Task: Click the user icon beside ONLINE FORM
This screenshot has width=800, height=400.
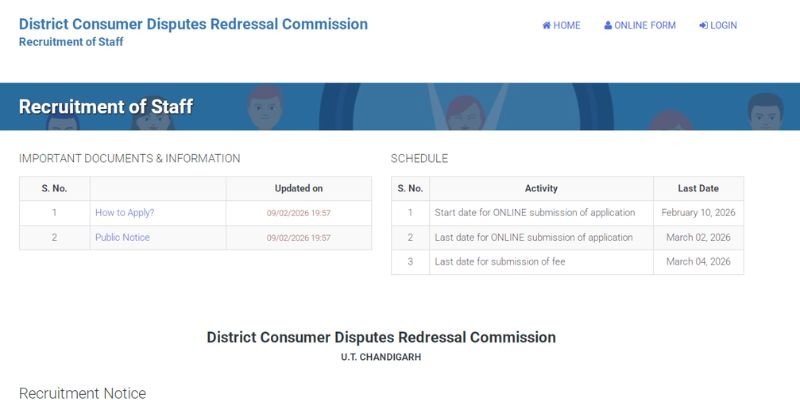Action: (x=608, y=26)
